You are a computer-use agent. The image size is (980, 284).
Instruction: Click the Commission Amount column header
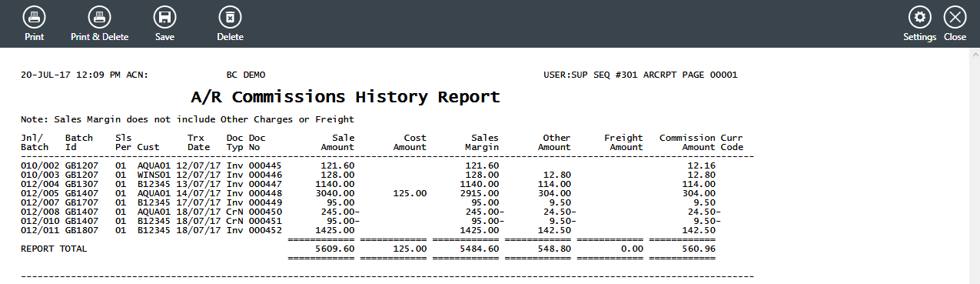[687, 142]
